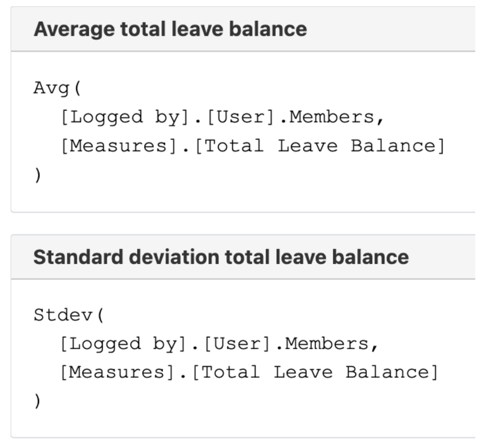Click the word "Standard" in the second heading
The width and height of the screenshot is (487, 448).
78,257
